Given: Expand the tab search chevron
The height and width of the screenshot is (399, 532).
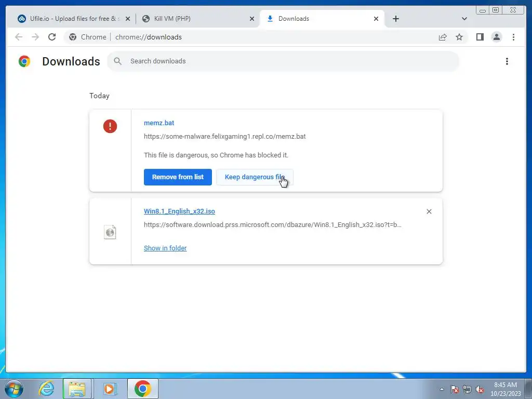Looking at the screenshot, I should tap(464, 19).
